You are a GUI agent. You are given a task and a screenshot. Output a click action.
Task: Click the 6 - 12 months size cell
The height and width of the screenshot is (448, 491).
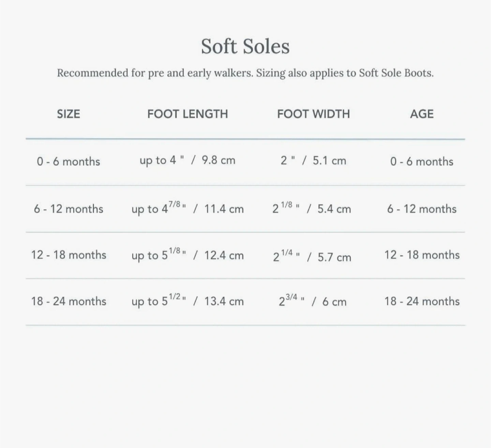click(x=69, y=209)
